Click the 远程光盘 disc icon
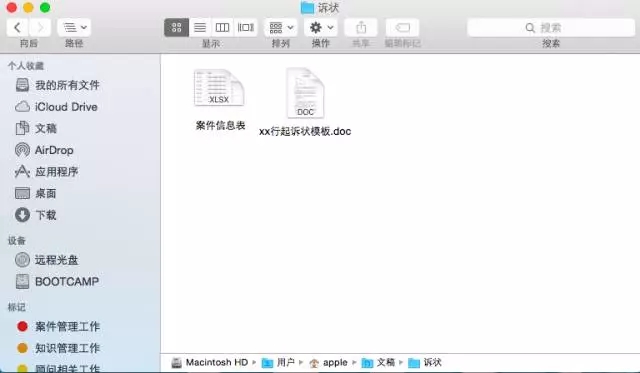The image size is (640, 373). tap(22, 260)
